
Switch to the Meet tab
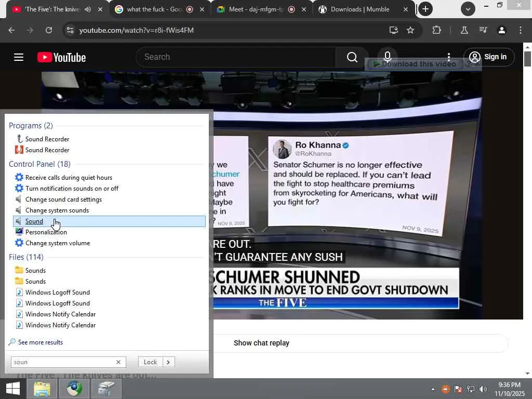click(x=256, y=9)
